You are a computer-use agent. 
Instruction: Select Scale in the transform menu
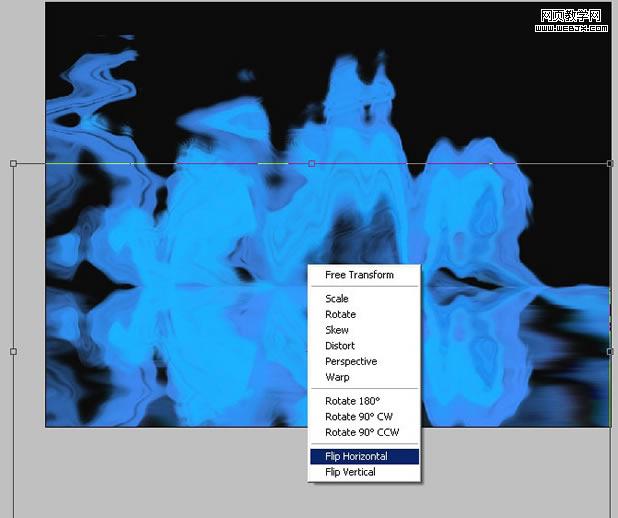point(364,298)
